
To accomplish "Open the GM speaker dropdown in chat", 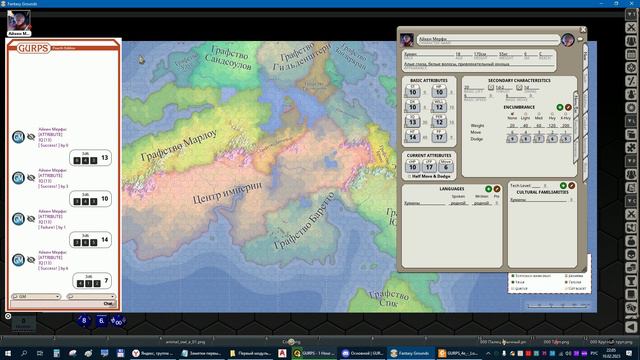I will pos(36,296).
